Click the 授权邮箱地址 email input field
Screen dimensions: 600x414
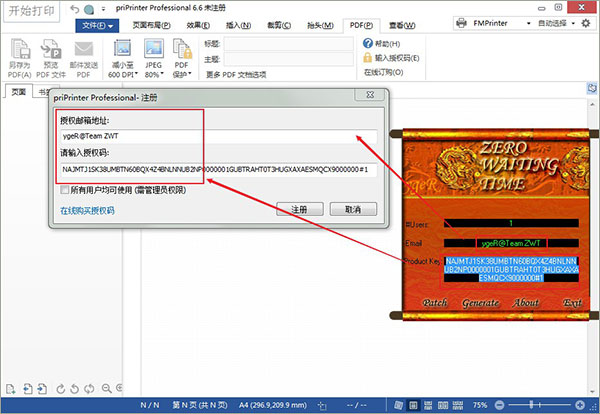pos(219,136)
